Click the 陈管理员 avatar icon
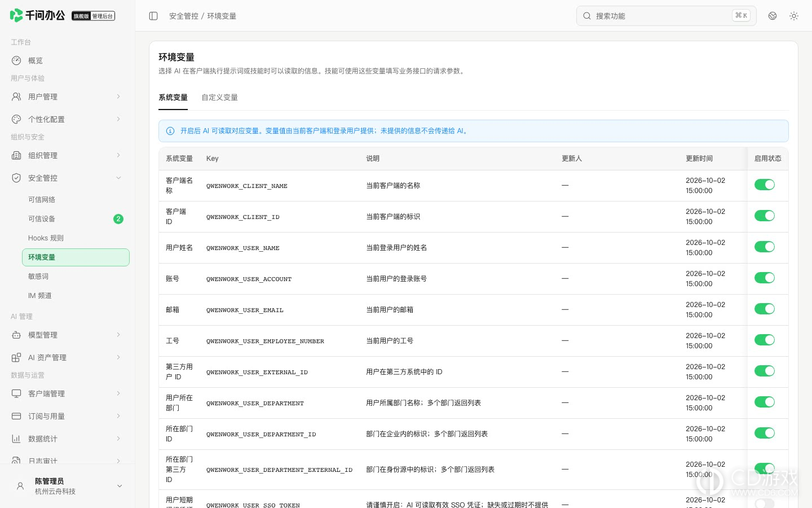This screenshot has height=508, width=812. 20,486
